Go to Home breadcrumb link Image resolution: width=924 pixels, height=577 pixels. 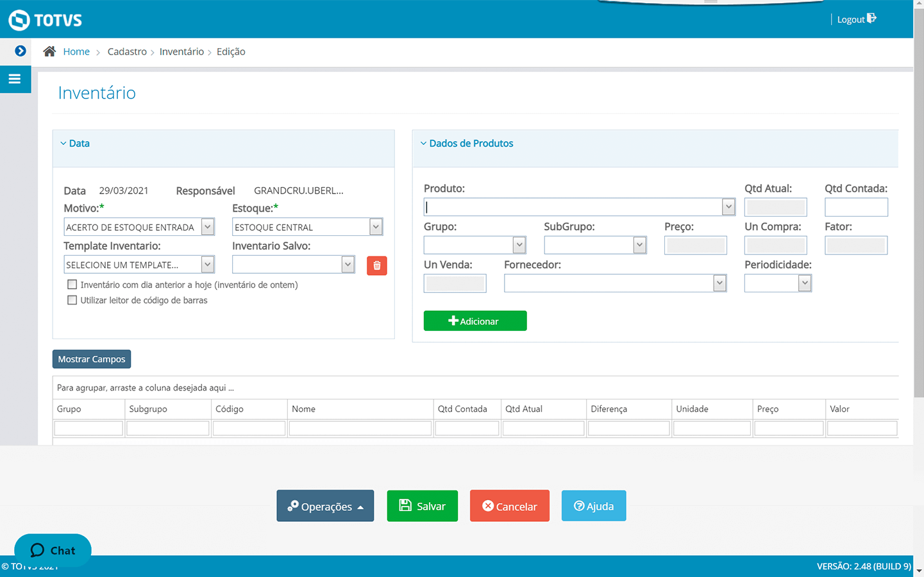click(76, 51)
